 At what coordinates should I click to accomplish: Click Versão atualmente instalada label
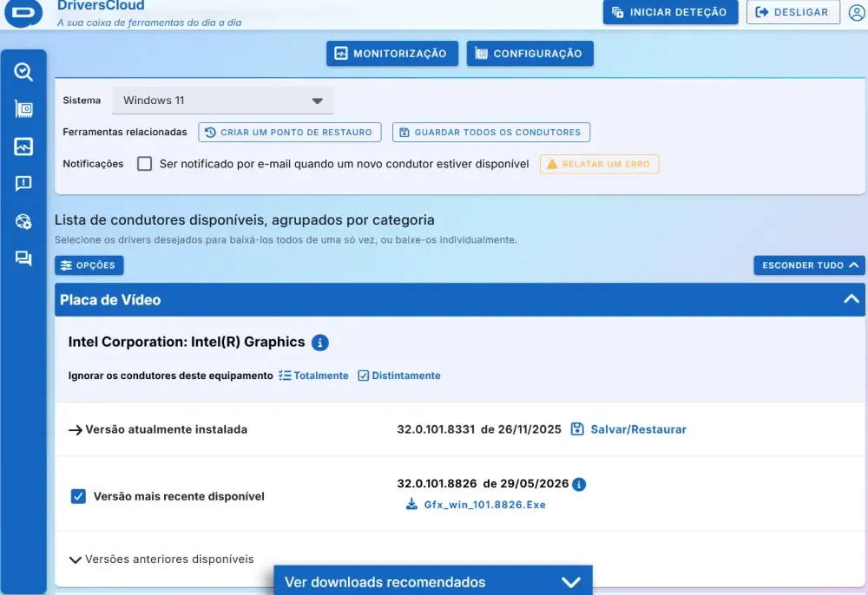[166, 429]
